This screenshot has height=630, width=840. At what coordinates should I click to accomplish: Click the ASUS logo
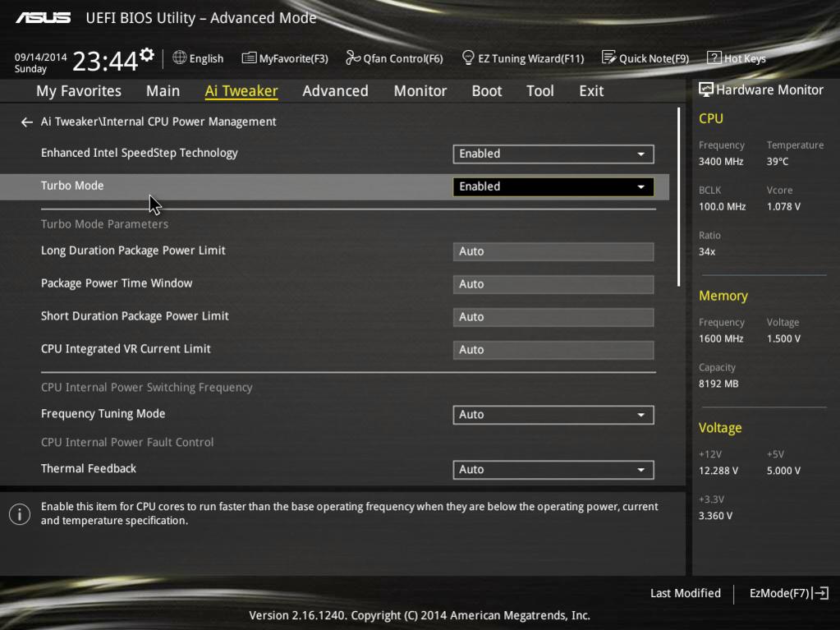tap(44, 18)
